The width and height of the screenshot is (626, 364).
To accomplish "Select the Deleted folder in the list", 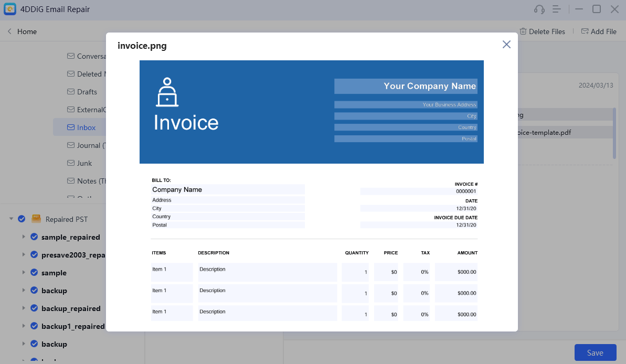I will 89,74.
